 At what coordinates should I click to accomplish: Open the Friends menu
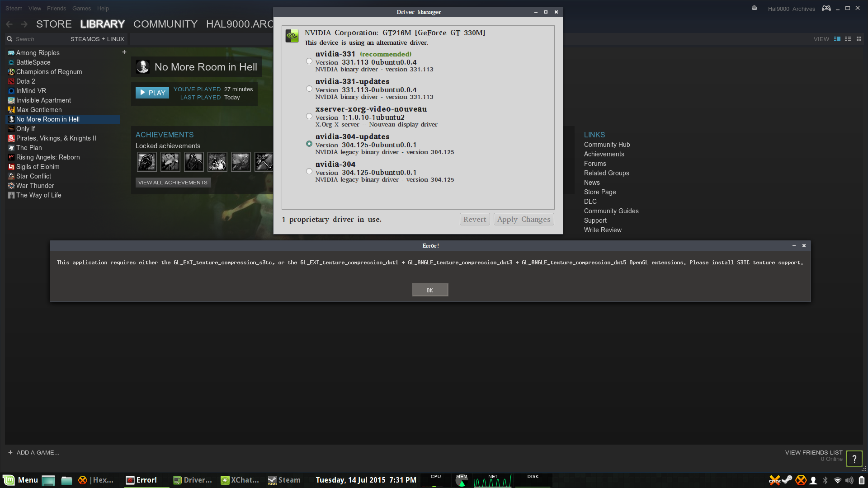point(57,9)
